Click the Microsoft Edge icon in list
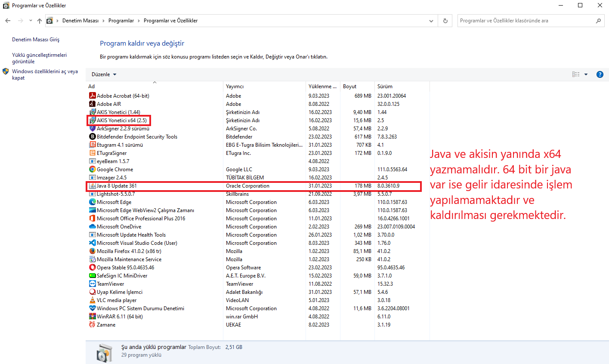 point(92,202)
